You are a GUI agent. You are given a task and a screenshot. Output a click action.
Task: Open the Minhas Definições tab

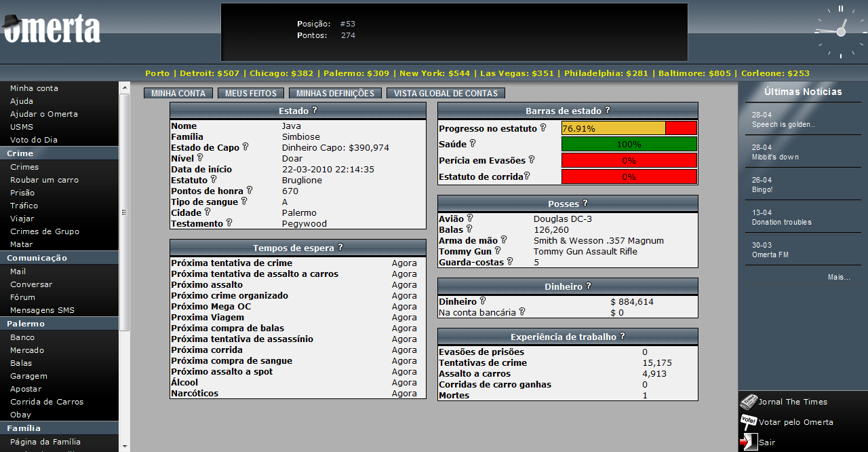(x=335, y=94)
